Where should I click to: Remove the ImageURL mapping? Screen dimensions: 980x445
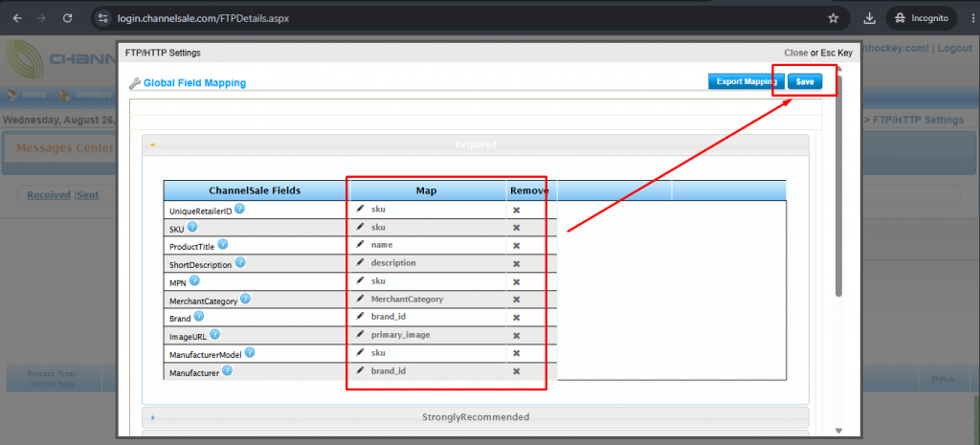pyautogui.click(x=516, y=336)
